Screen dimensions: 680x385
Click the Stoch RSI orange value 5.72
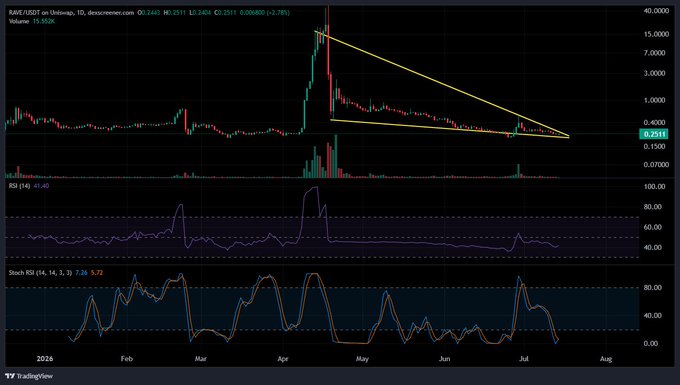click(x=97, y=273)
